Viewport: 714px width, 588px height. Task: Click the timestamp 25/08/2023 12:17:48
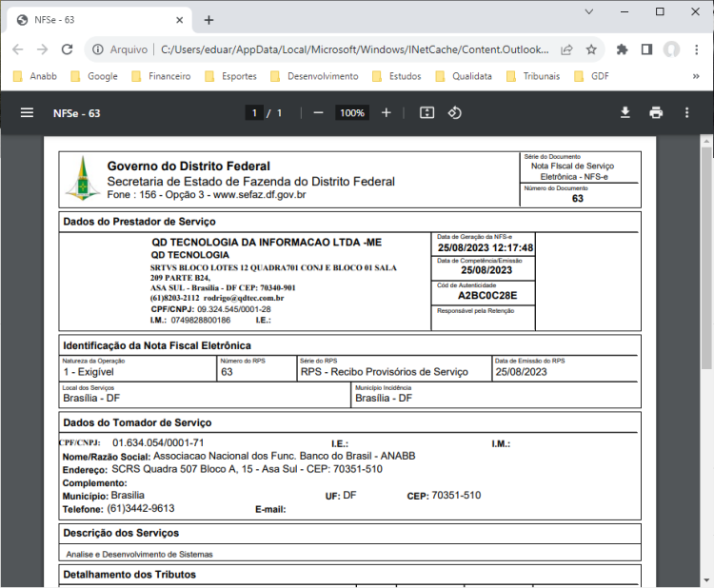click(x=486, y=247)
